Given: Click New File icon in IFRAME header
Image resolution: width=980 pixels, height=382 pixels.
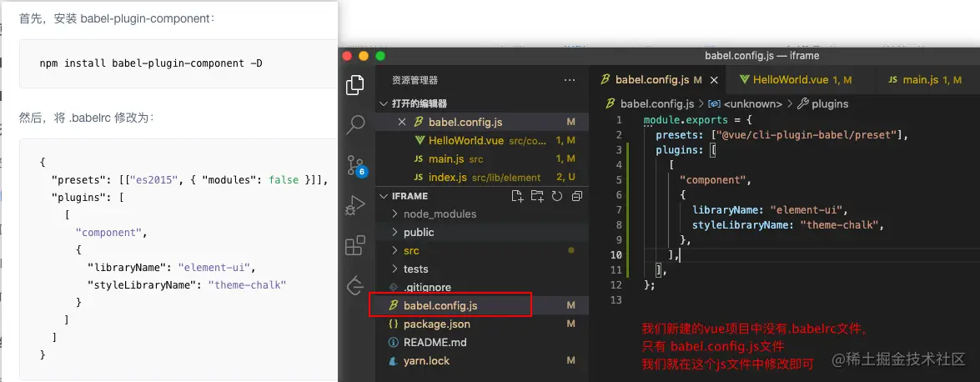Looking at the screenshot, I should (517, 196).
